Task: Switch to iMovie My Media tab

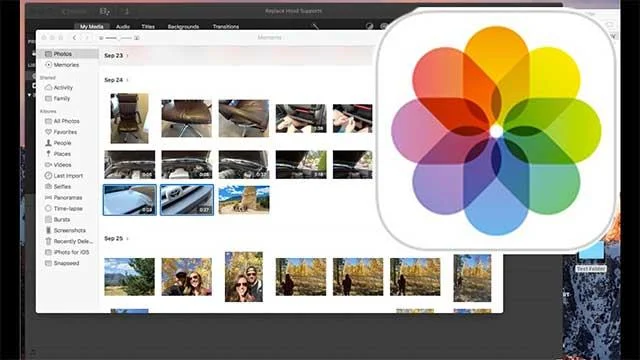Action: pos(91,27)
